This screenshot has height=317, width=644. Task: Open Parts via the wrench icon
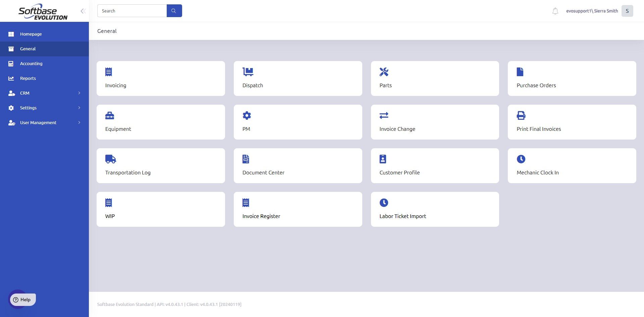(x=384, y=72)
